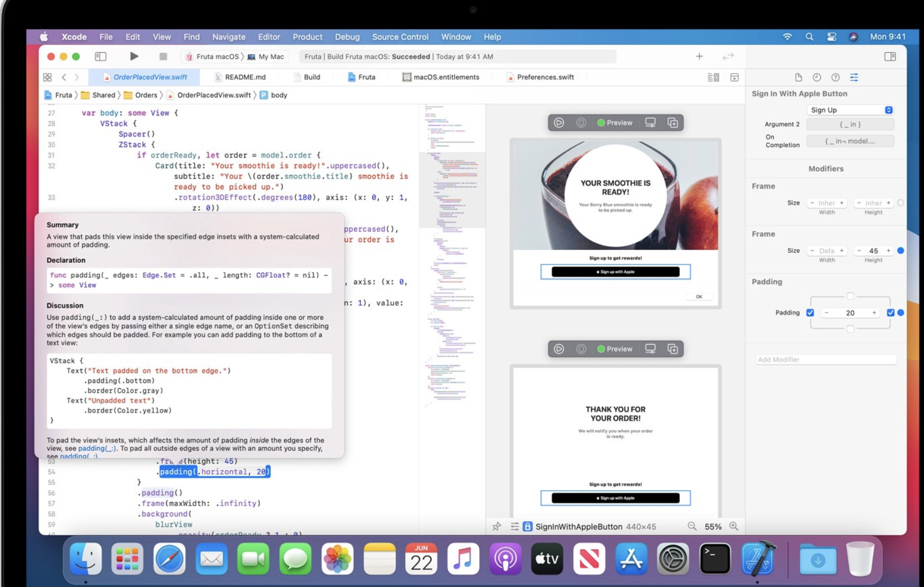Add a new editor pane
Viewport: 924px width, 587px height.
tap(734, 77)
